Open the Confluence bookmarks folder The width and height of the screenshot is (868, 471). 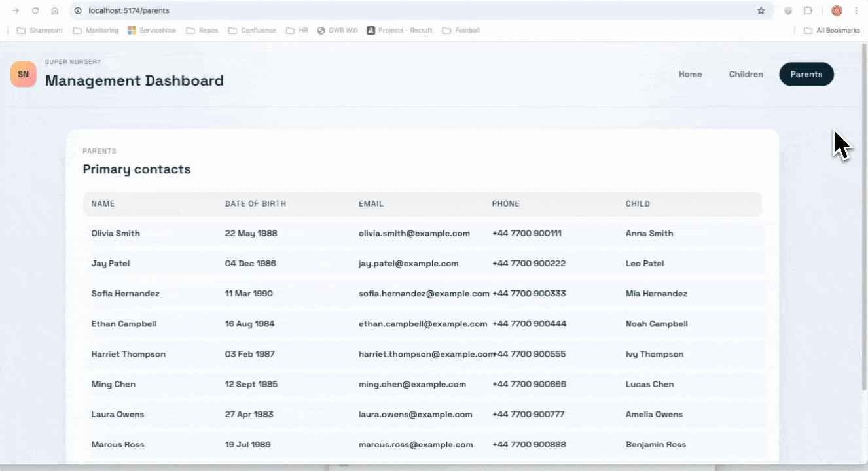[x=252, y=30]
